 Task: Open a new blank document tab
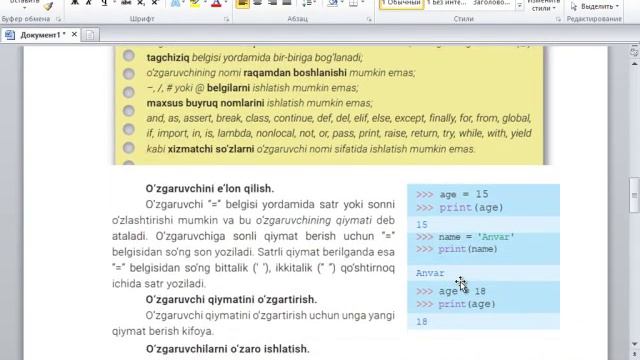click(90, 35)
